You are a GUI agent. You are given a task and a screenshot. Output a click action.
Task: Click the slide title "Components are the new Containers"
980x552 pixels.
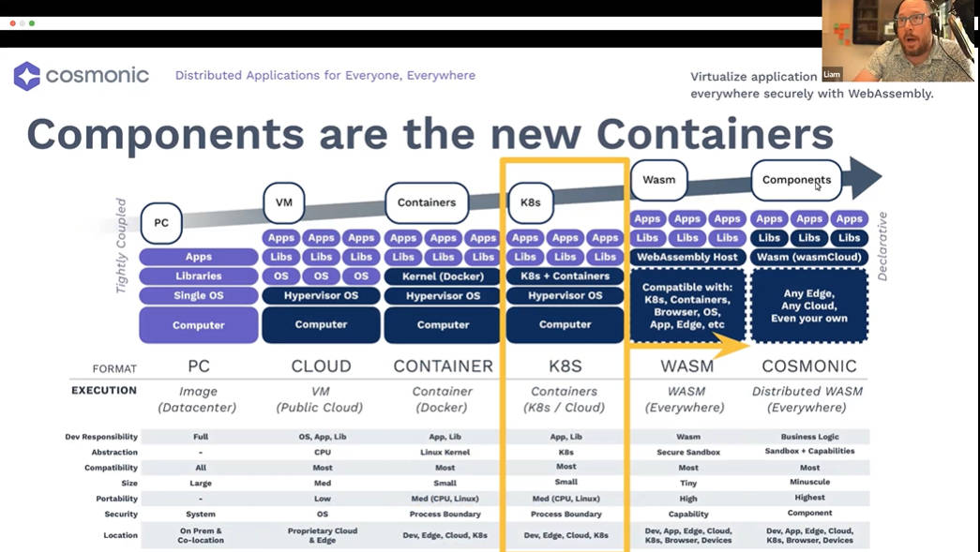click(430, 133)
